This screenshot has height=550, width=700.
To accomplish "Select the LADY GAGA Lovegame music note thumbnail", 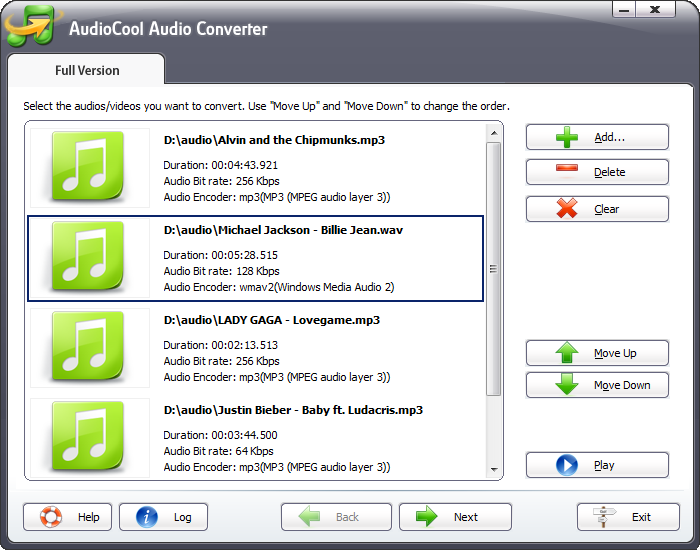I will click(x=88, y=347).
